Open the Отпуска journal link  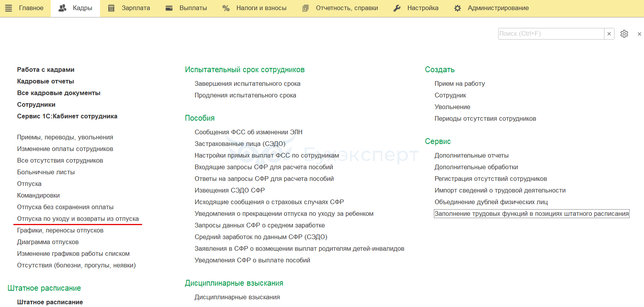click(x=29, y=184)
